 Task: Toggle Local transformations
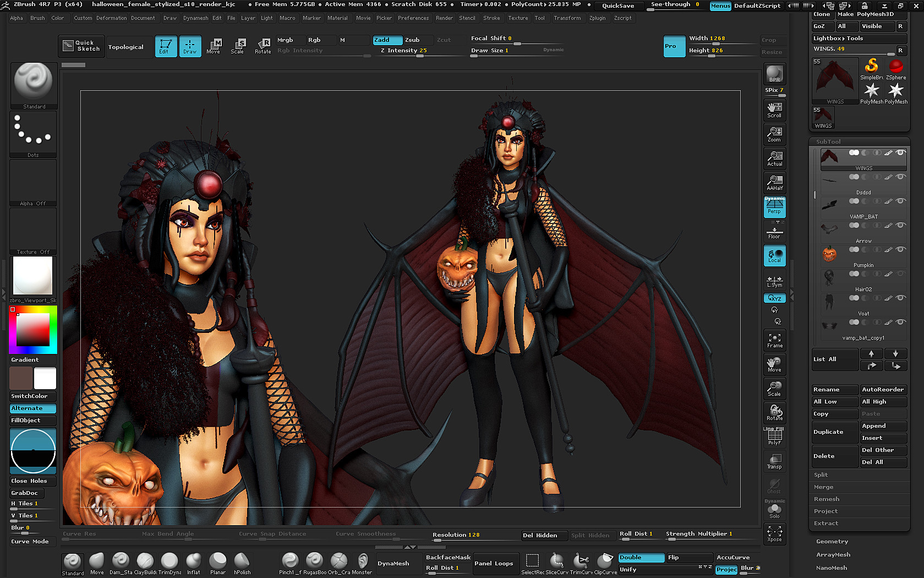pos(774,255)
